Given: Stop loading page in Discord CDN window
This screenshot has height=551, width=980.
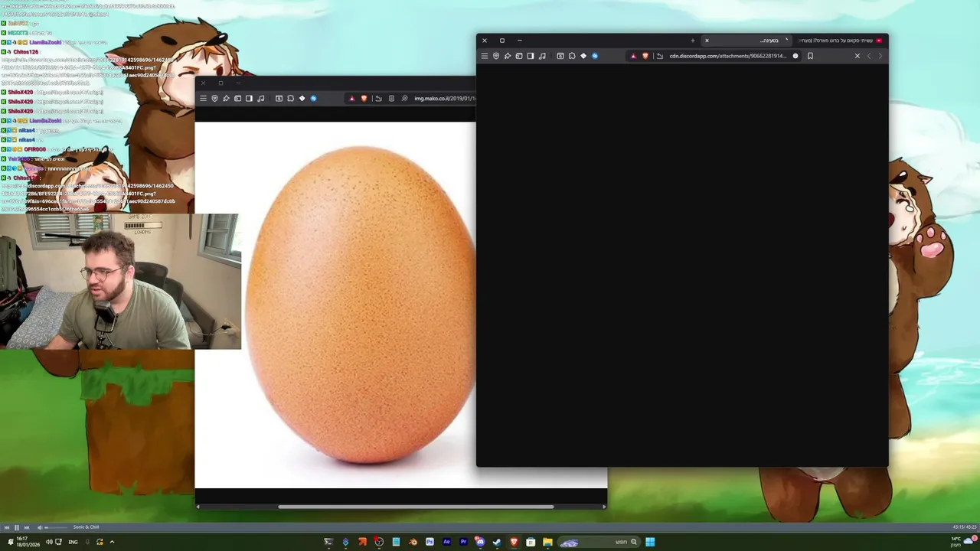Looking at the screenshot, I should coord(857,56).
